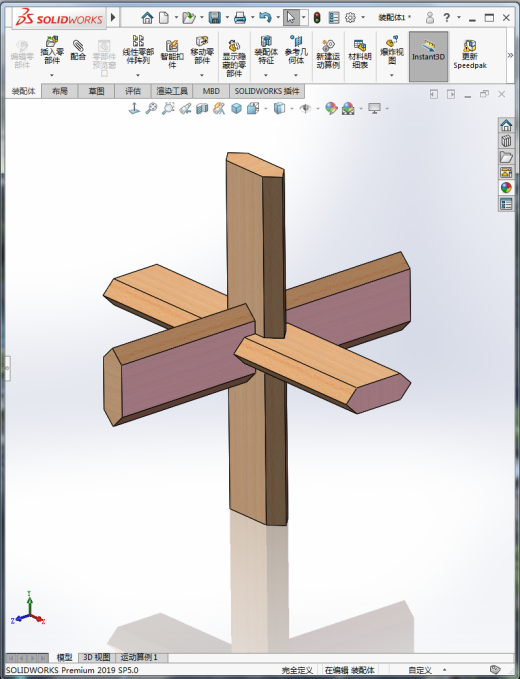
Task: Click the Update Speedpak icon
Action: click(x=470, y=54)
